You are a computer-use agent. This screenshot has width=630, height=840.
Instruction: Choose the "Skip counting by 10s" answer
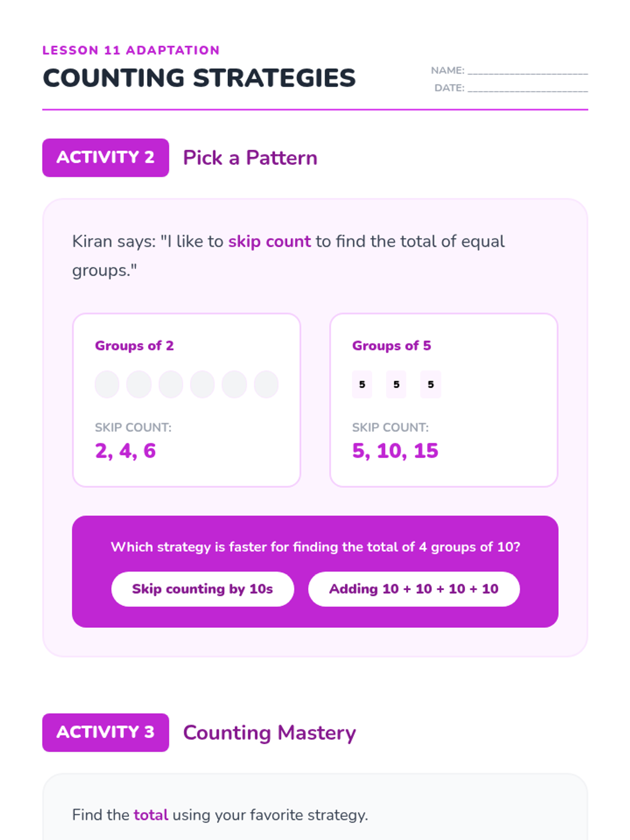(x=202, y=589)
